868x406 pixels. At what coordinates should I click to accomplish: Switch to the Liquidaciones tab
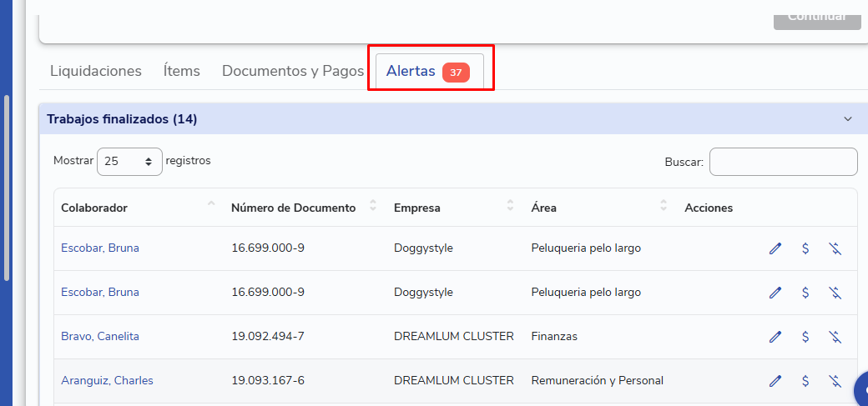coord(96,72)
